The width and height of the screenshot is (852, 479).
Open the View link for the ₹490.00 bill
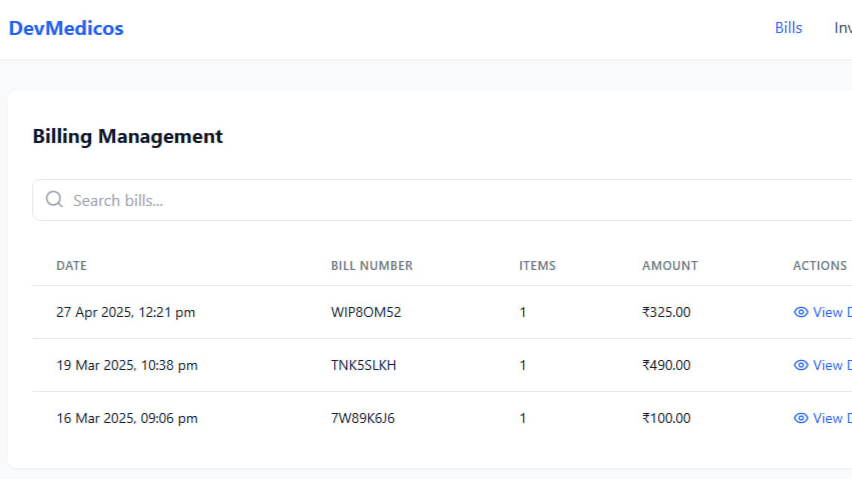coord(830,365)
